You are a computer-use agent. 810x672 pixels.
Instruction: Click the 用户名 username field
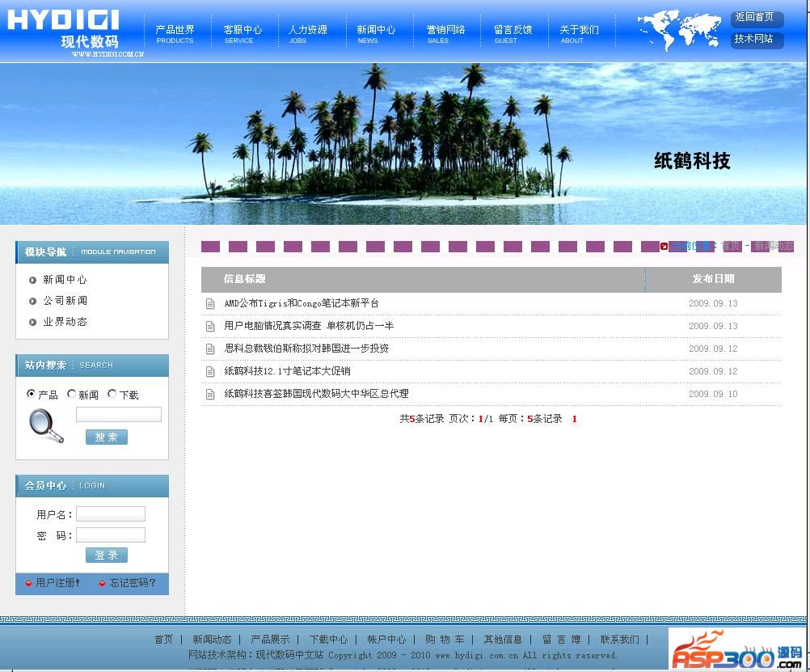click(x=111, y=514)
